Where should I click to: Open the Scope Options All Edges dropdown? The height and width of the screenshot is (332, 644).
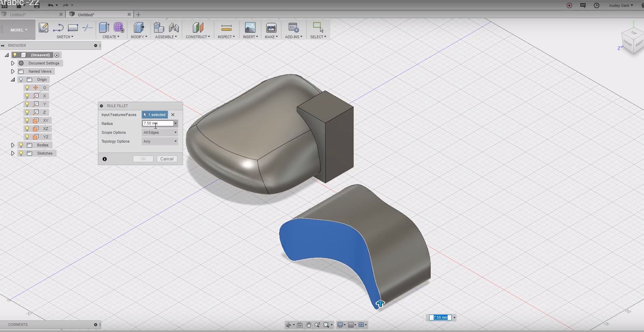159,132
